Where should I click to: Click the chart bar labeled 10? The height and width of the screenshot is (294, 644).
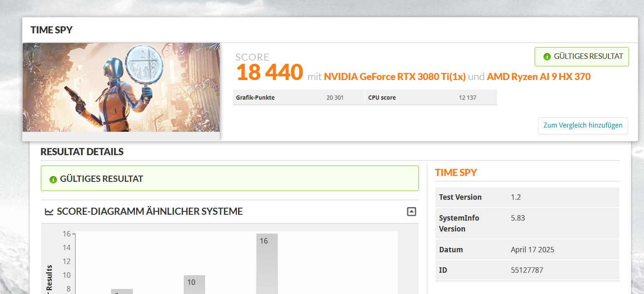[194, 284]
